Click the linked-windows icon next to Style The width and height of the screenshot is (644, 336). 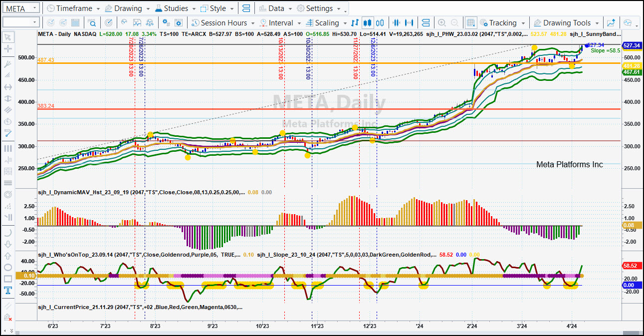point(246,8)
